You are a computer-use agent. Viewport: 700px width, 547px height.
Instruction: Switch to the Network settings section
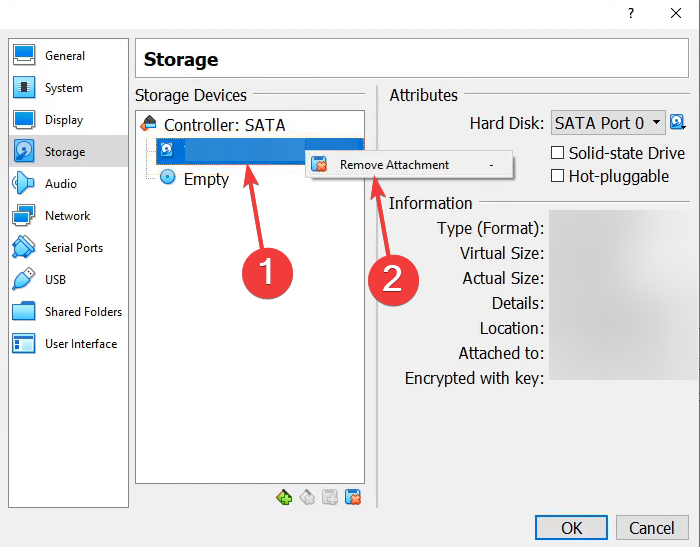click(68, 216)
